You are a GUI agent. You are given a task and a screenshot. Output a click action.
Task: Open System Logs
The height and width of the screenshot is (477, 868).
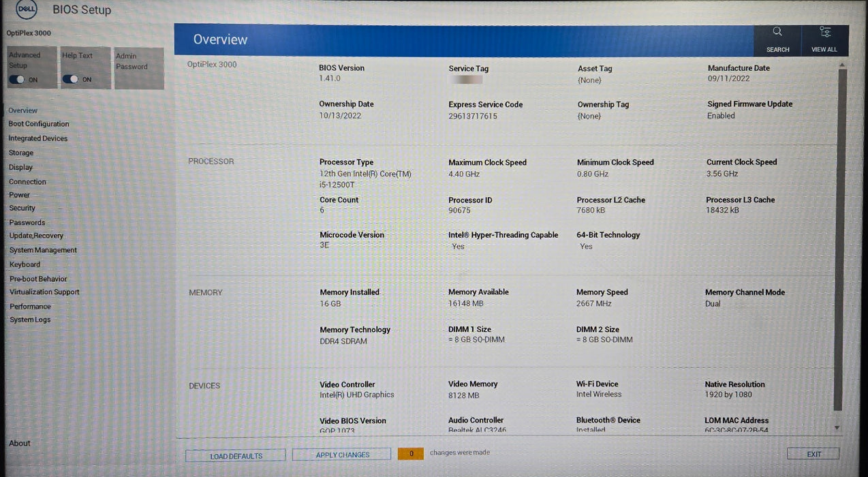(x=31, y=320)
